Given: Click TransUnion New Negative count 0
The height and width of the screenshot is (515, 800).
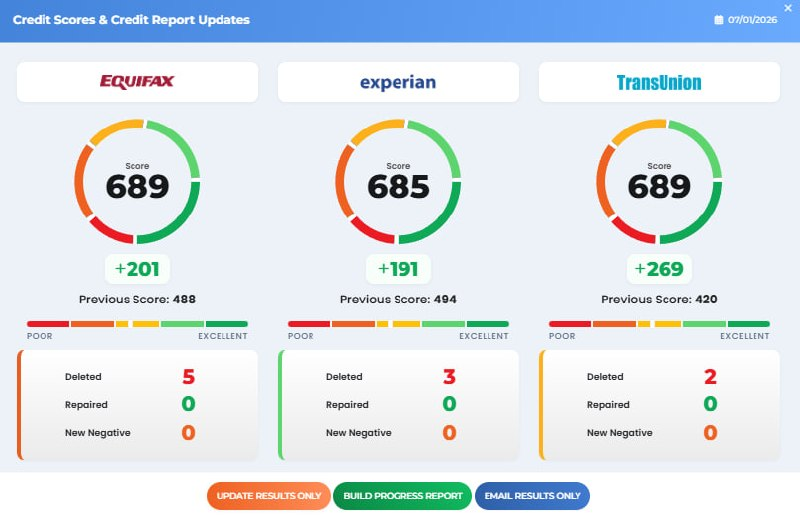Looking at the screenshot, I should pyautogui.click(x=710, y=433).
